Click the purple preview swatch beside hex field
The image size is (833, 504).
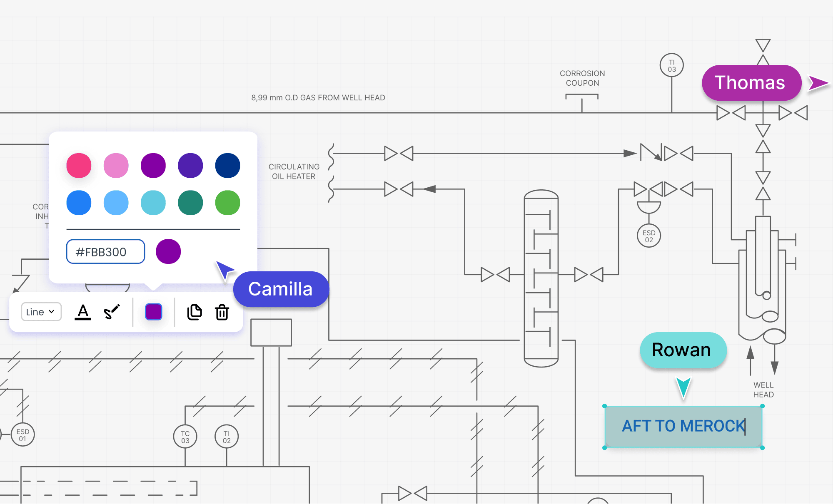pyautogui.click(x=168, y=251)
